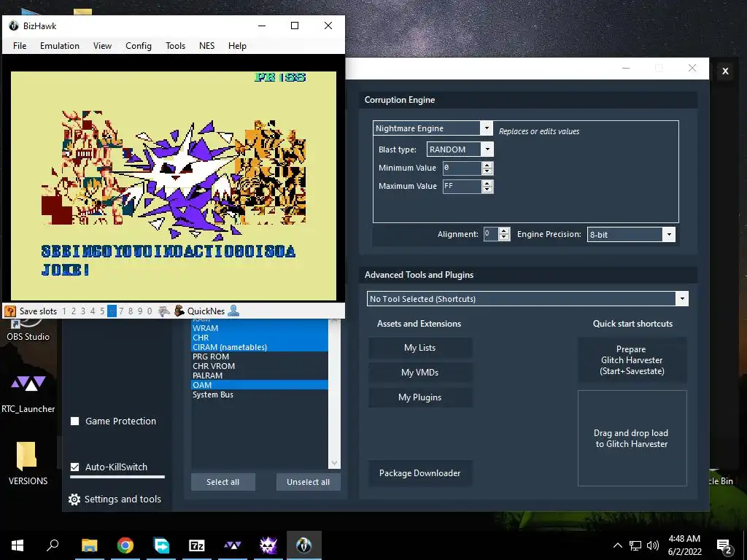Screen dimensions: 747x560
Task: Open Google Chrome from the taskbar
Action: [125, 545]
